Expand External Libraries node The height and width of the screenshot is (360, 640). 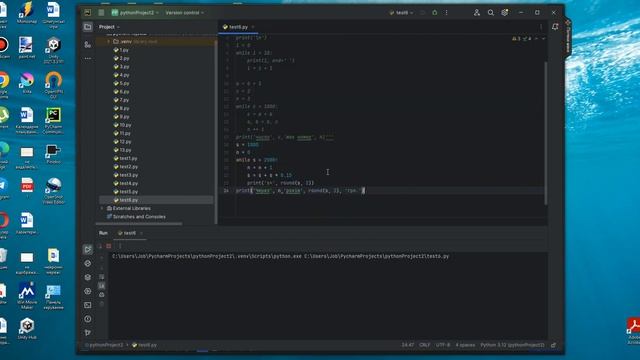[x=102, y=208]
